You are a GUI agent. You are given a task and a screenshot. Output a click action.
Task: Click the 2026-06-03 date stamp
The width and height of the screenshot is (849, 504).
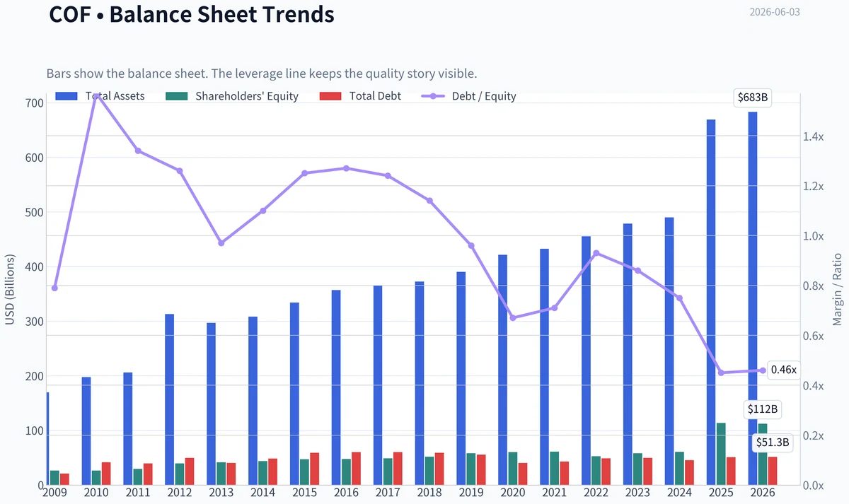(x=775, y=12)
